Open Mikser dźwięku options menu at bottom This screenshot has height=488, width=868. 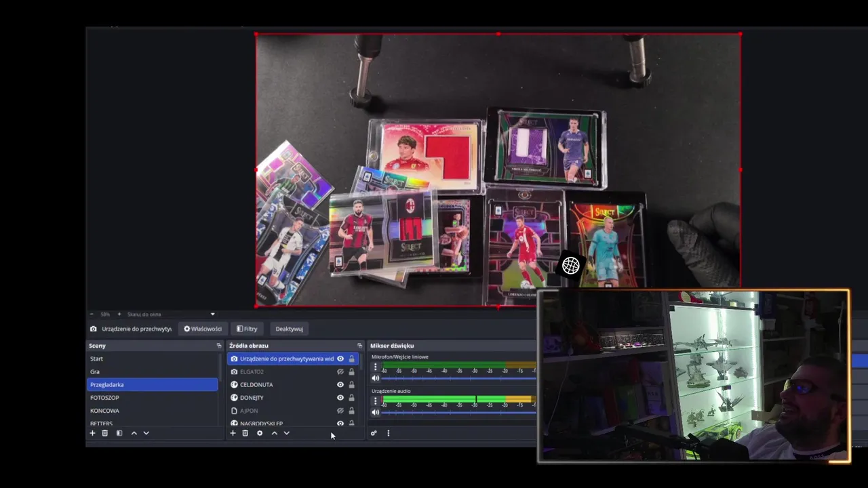[388, 433]
